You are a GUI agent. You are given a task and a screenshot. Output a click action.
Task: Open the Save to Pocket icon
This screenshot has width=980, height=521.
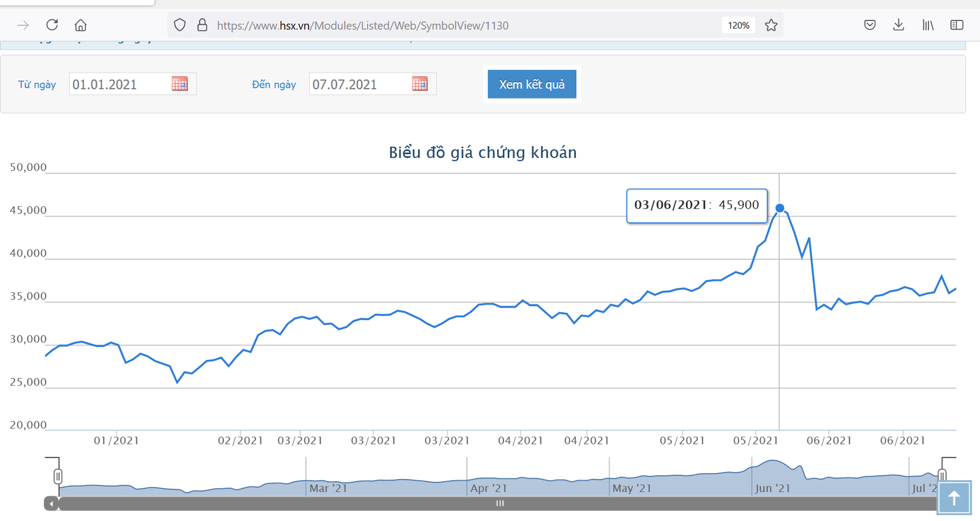point(870,25)
